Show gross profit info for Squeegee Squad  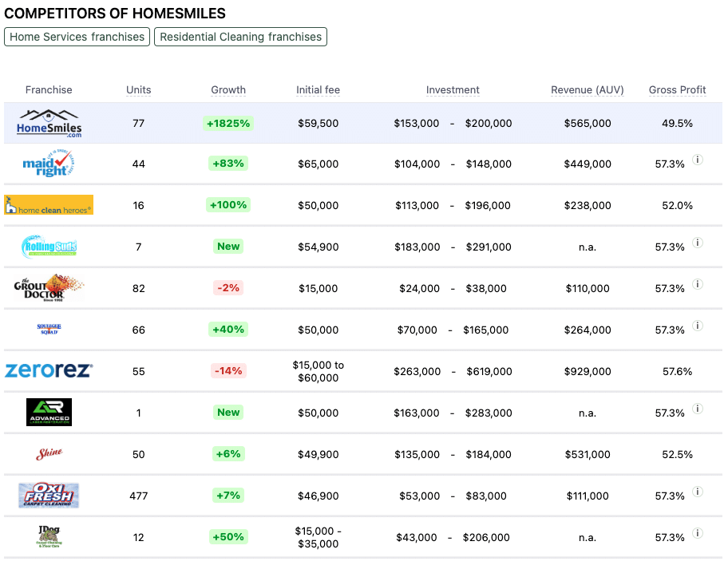pos(698,326)
